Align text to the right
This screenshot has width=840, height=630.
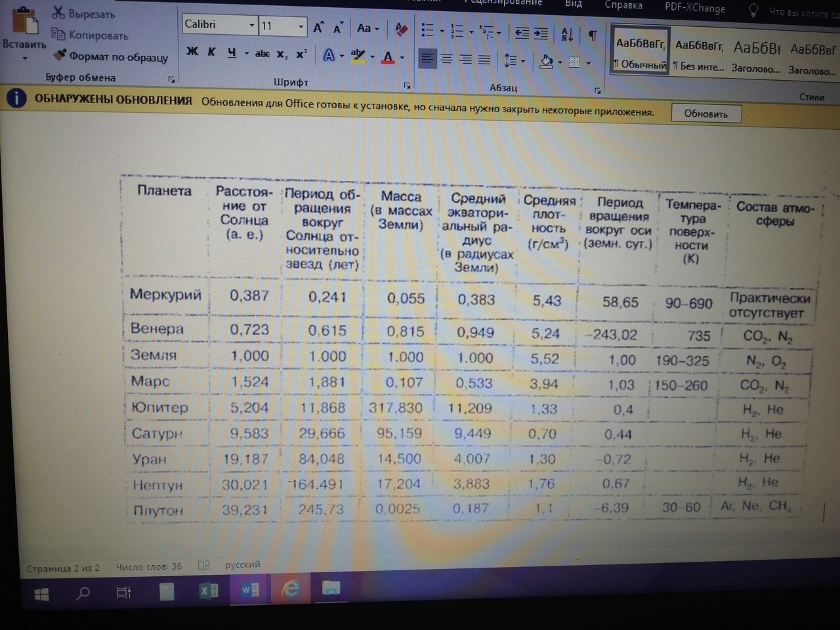pos(465,60)
